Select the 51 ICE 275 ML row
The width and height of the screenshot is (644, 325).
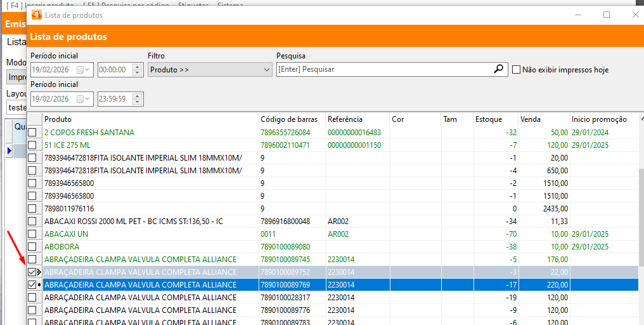tap(146, 145)
